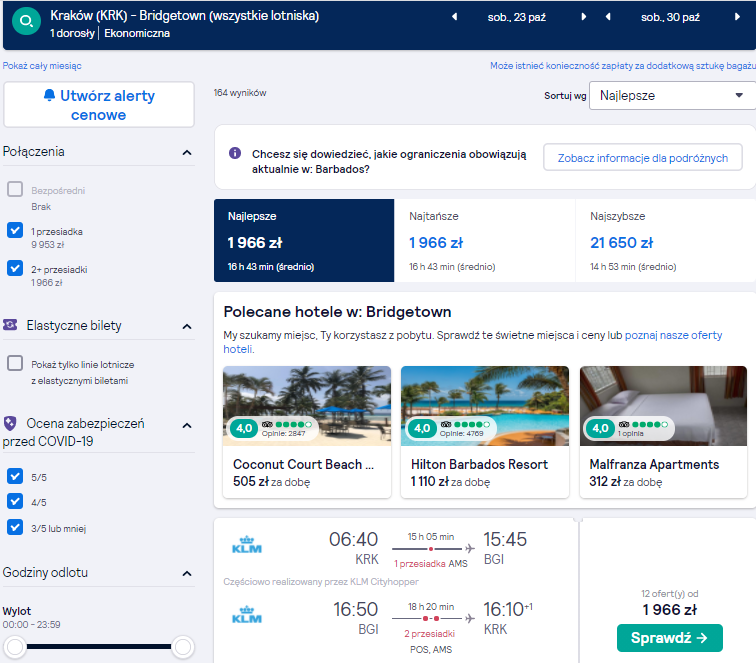
Task: Move return date sob., 30 paź back
Action: tap(608, 17)
